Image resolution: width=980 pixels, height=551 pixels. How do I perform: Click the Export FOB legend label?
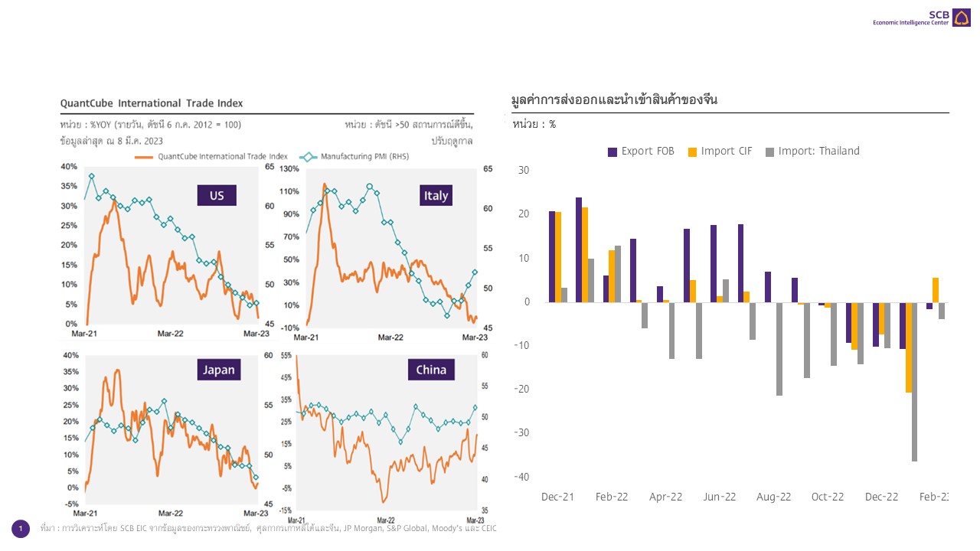[x=648, y=152]
